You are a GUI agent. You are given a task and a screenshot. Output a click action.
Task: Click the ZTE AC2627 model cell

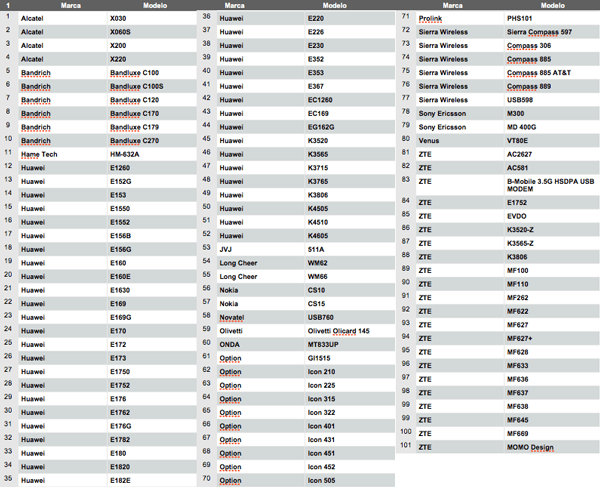552,154
